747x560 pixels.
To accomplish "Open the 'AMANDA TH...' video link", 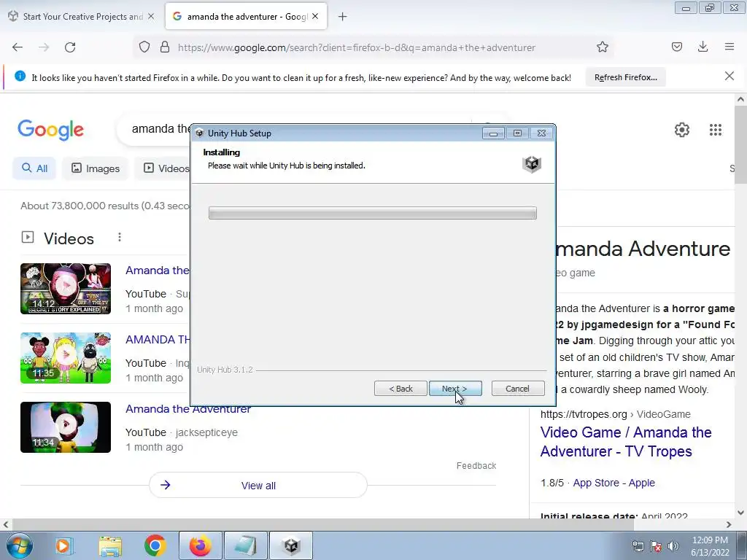I will pos(158,340).
